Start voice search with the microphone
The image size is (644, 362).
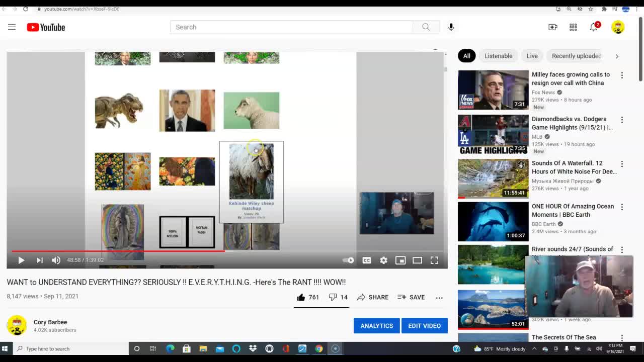[451, 27]
